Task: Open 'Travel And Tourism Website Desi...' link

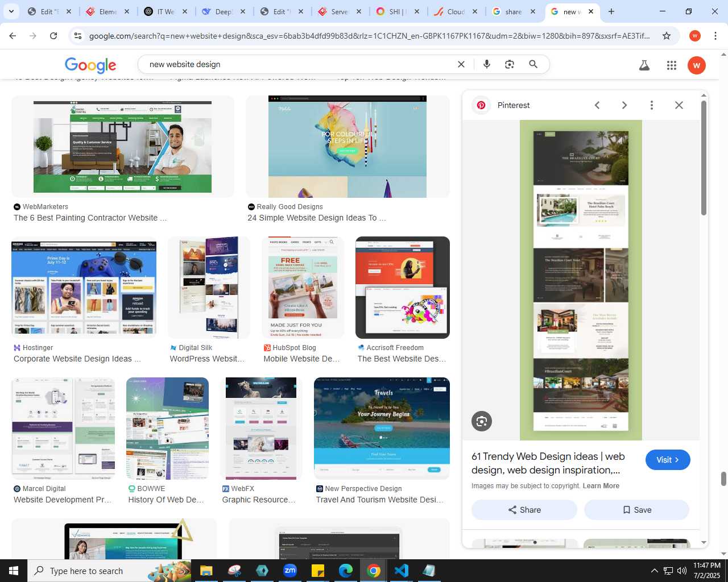Action: coord(380,500)
